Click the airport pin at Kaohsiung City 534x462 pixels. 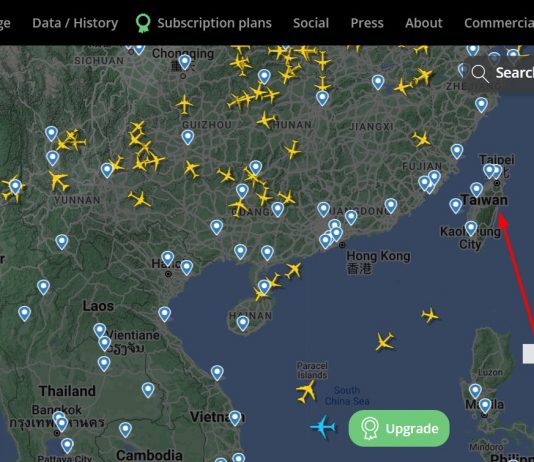click(x=471, y=228)
